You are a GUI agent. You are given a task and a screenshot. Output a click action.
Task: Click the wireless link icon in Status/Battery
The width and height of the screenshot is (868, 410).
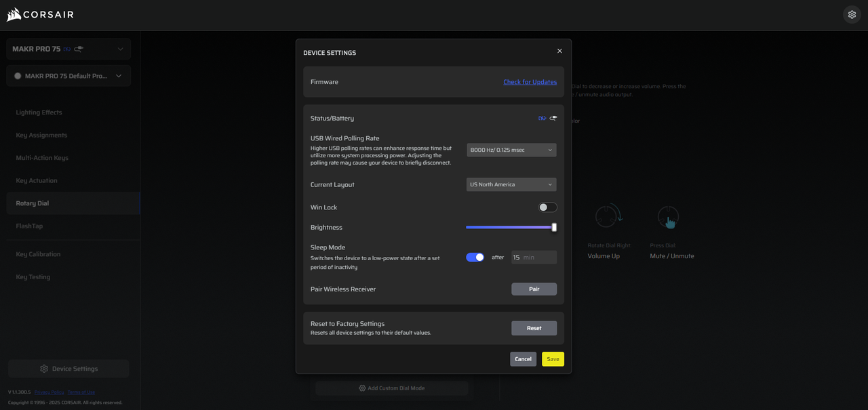tap(542, 119)
